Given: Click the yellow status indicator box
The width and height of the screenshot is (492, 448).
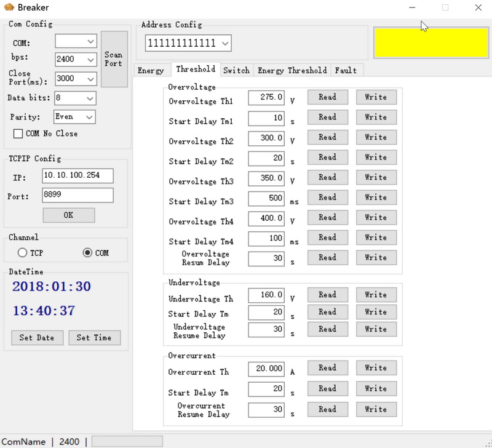Looking at the screenshot, I should coord(431,42).
